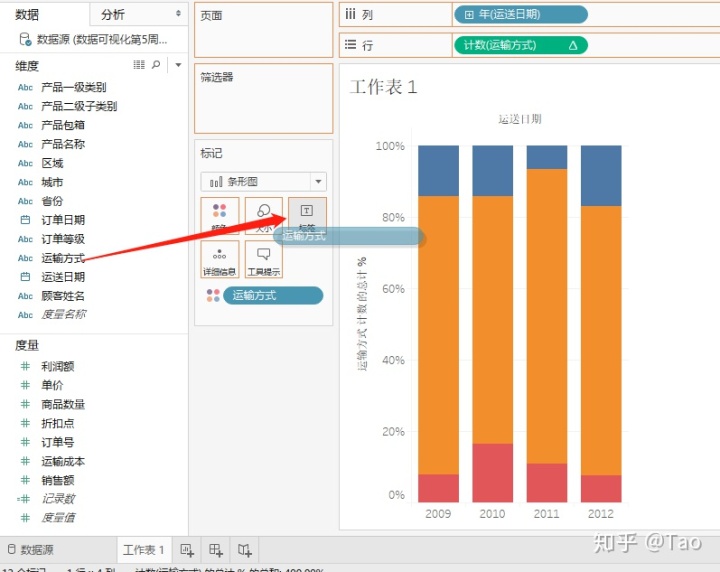
Task: Select the 区域 dimension
Action: [52, 163]
